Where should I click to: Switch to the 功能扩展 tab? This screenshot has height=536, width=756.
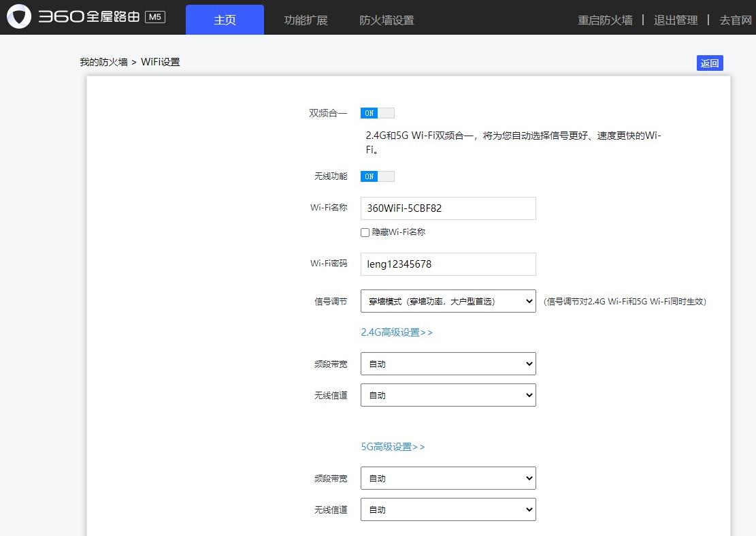[306, 20]
